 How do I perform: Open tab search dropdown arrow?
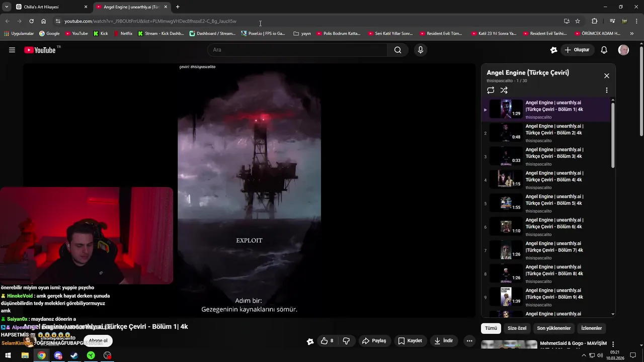[x=6, y=7]
